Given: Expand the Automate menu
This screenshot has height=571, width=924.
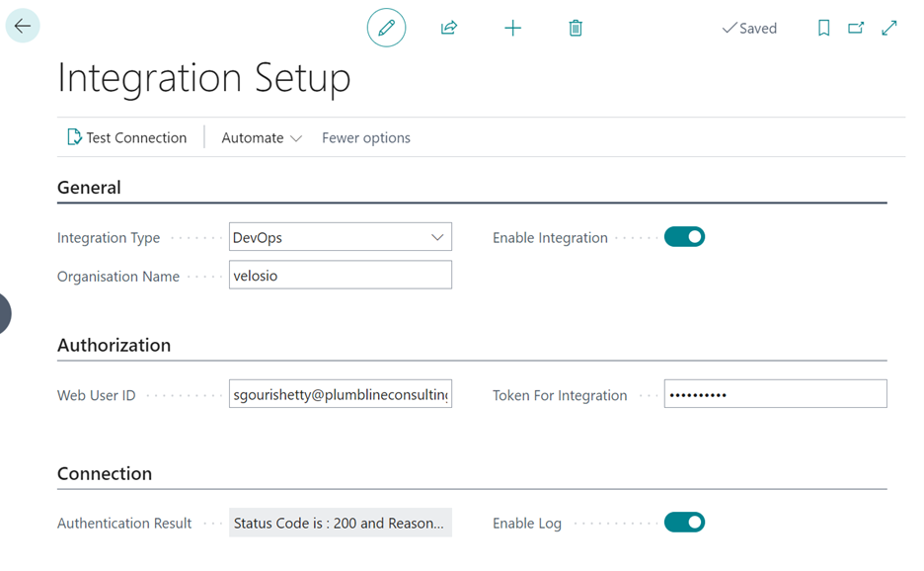Looking at the screenshot, I should (x=260, y=137).
